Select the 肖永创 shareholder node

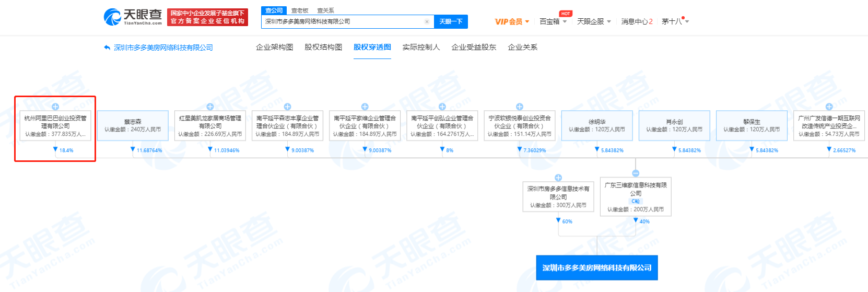(674, 125)
